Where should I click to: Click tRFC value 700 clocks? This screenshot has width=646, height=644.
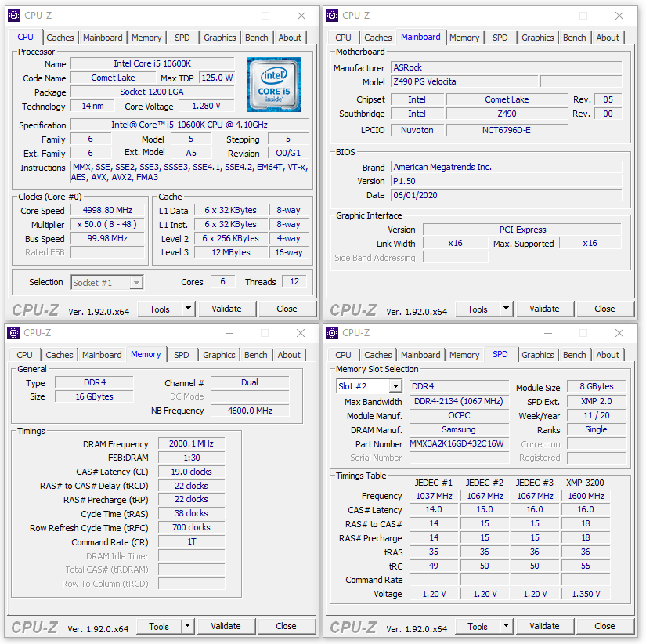coord(192,527)
